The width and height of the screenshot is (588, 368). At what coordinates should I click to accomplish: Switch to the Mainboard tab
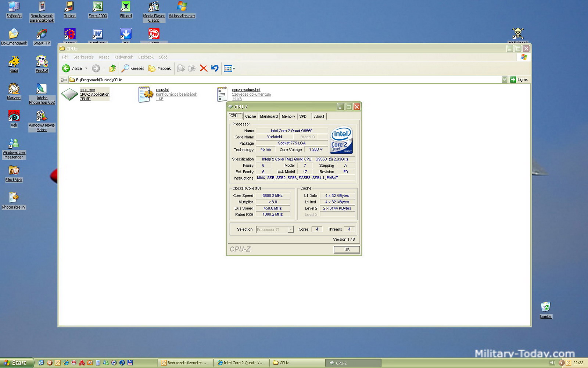coord(269,116)
